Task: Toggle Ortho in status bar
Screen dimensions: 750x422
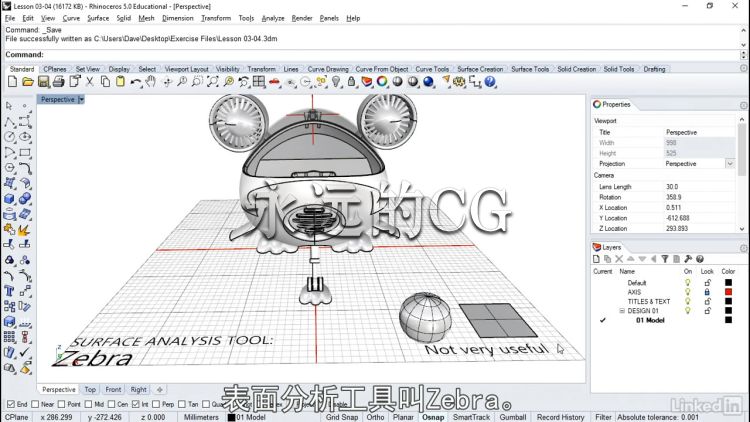Action: [x=375, y=417]
